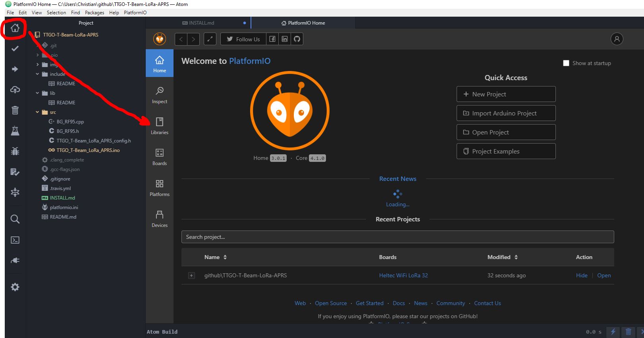The image size is (644, 338).
Task: Click the New Project button
Action: pos(506,94)
